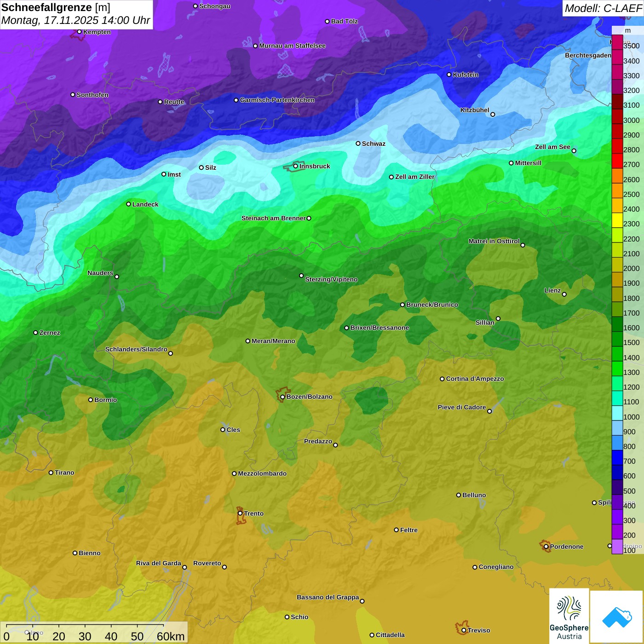
Task: Select the Bozen/Bolzano location marker
Action: click(283, 397)
